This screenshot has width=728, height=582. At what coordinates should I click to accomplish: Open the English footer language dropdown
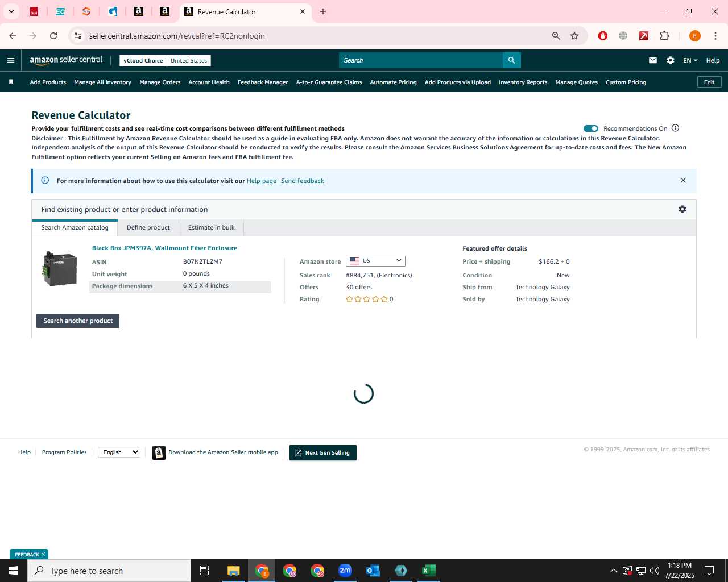(119, 452)
